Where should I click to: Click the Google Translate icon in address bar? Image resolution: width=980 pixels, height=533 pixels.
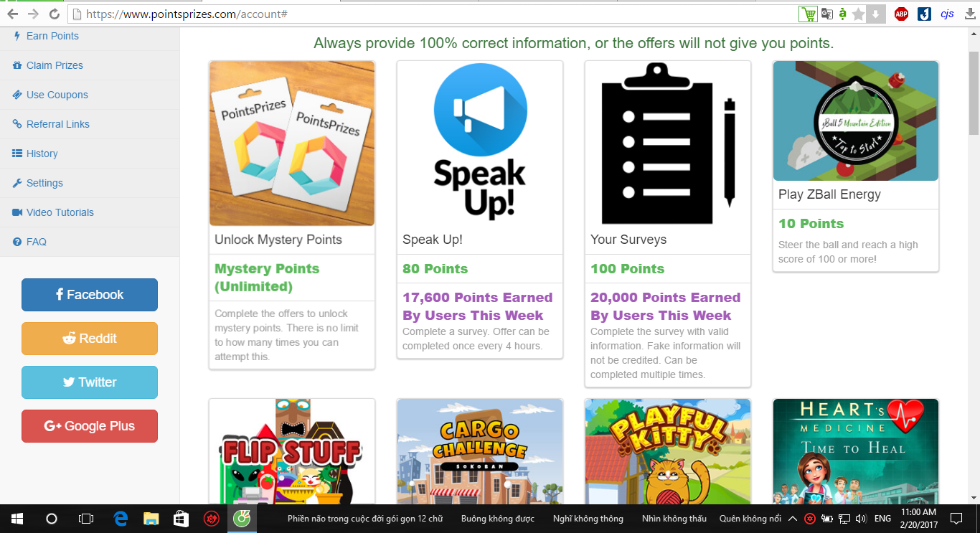826,14
